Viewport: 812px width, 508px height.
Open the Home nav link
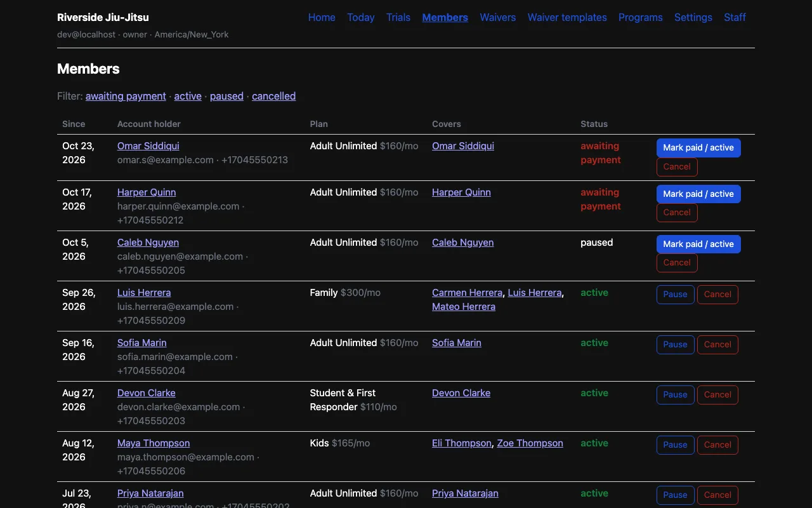point(322,18)
